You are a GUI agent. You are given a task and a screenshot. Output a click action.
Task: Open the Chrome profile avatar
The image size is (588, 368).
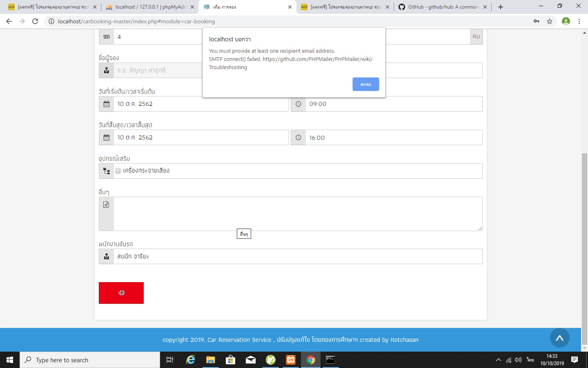point(566,21)
